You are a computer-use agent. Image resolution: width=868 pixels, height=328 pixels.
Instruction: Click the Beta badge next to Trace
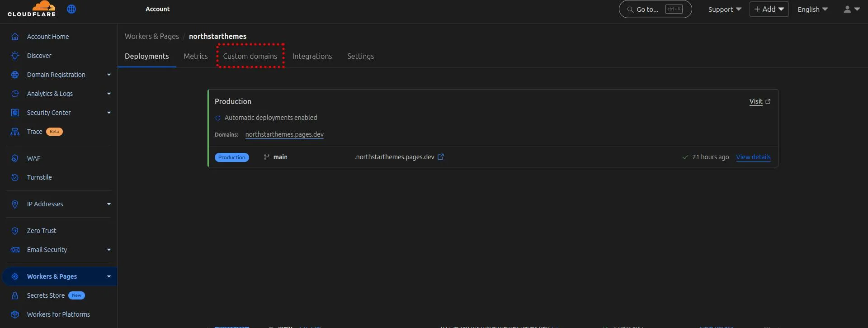(54, 132)
